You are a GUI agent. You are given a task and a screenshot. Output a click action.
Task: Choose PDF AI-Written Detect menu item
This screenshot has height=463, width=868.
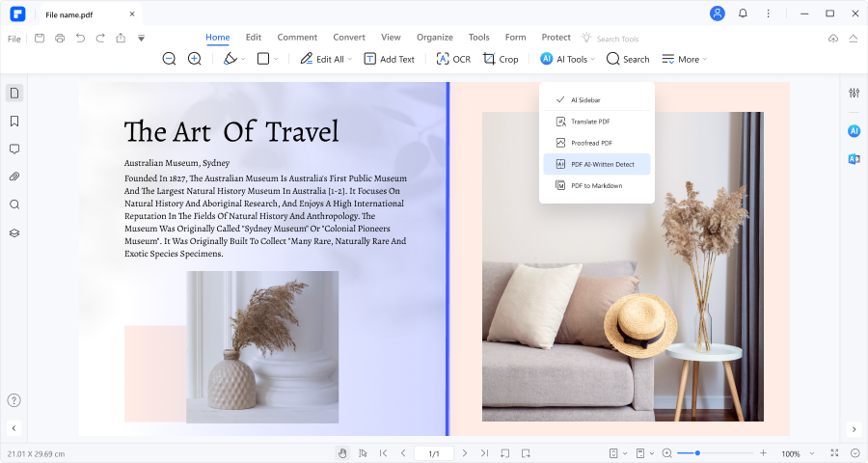coord(596,164)
